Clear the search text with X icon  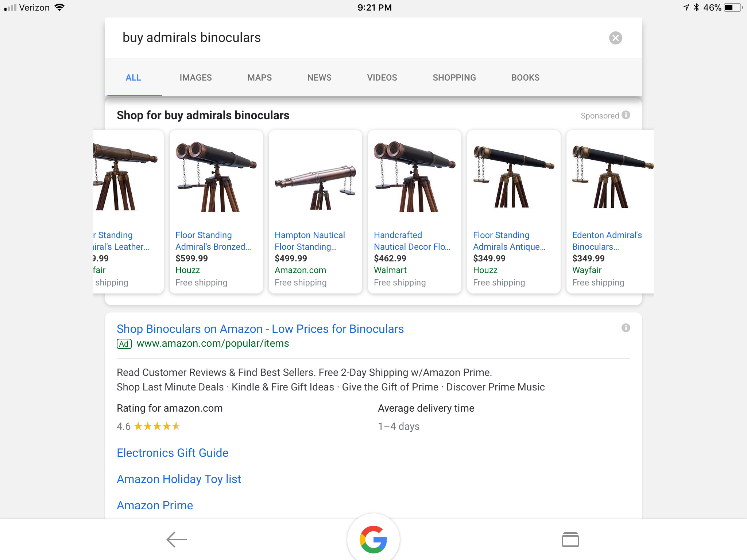tap(615, 38)
